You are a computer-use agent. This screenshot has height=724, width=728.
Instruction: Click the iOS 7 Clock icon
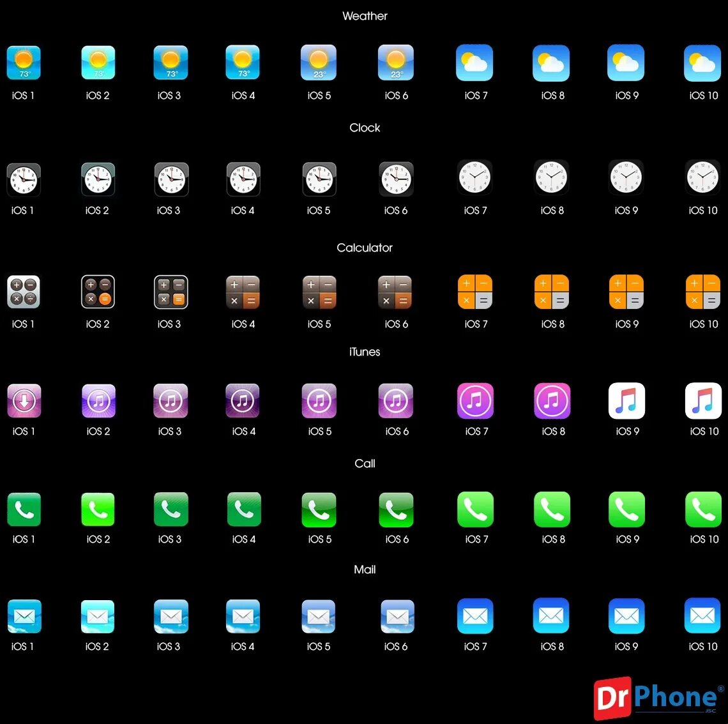(x=474, y=177)
